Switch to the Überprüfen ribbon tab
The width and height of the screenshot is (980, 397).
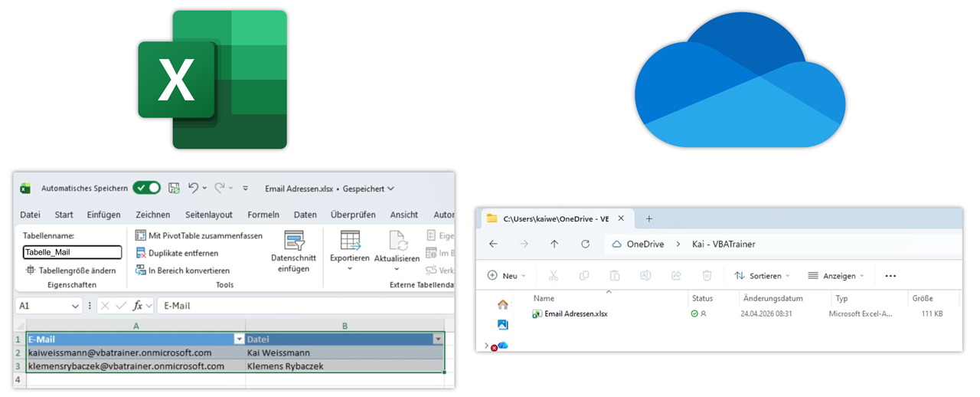[353, 215]
